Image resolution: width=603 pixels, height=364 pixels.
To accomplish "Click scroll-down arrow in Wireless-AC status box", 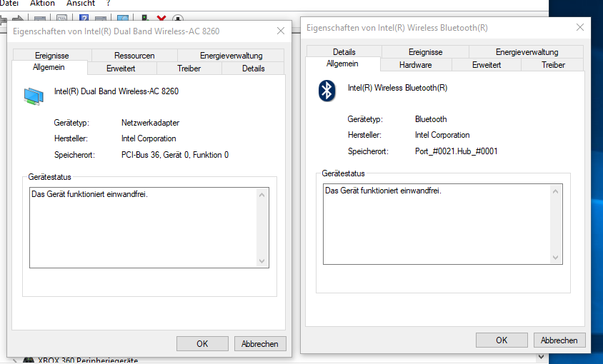I will coord(262,261).
